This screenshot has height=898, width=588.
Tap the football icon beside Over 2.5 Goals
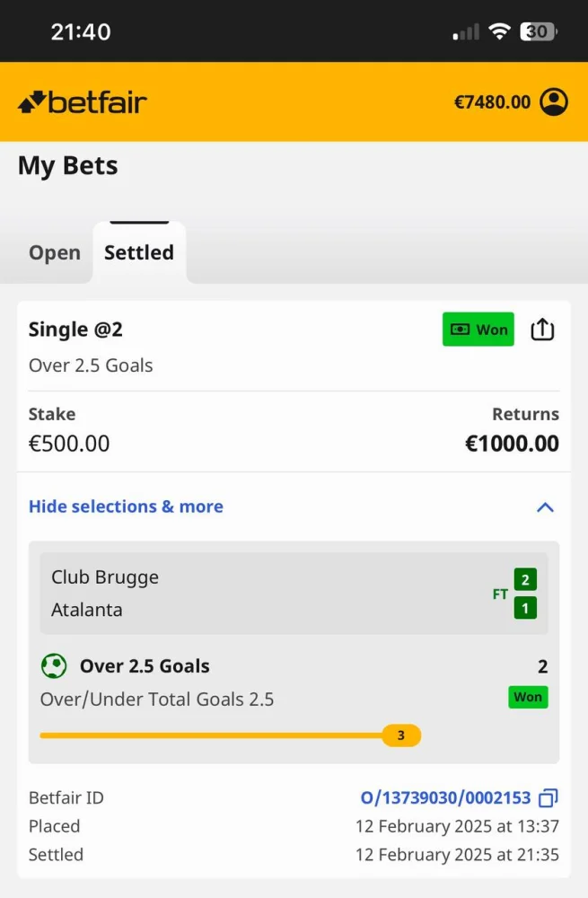[54, 666]
